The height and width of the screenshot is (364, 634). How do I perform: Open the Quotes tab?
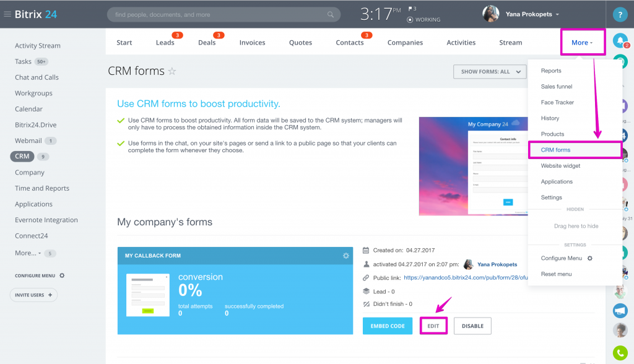[300, 43]
